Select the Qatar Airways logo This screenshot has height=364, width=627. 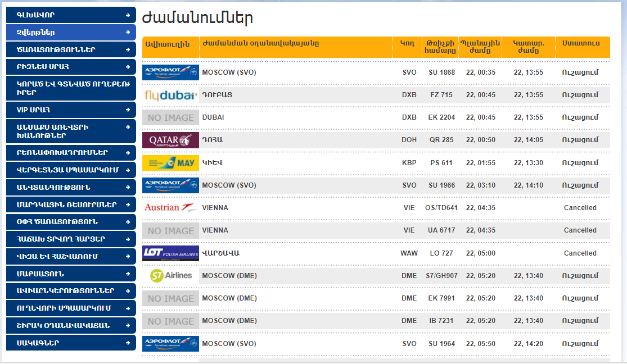tap(170, 140)
